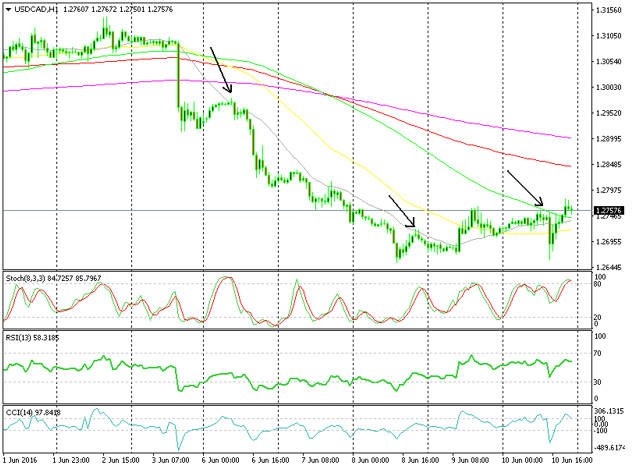Click the 8 Jun 00:00 time label
Viewport: 641px width, 469px height.
pos(371,460)
